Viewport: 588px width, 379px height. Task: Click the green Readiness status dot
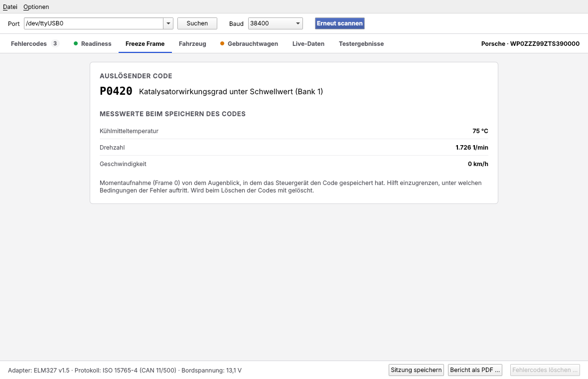click(76, 43)
